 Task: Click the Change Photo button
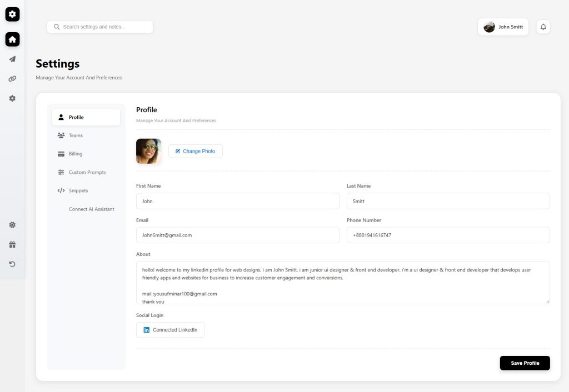(x=196, y=151)
